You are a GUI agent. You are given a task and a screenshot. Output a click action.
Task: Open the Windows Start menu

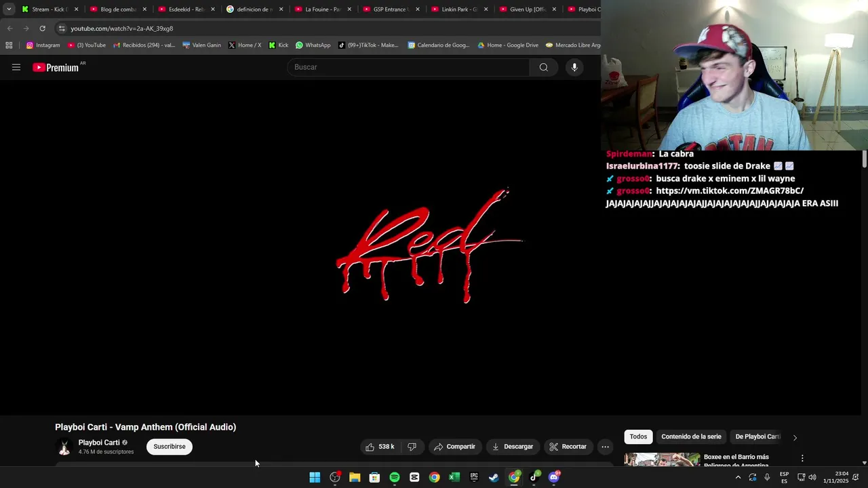pos(315,477)
